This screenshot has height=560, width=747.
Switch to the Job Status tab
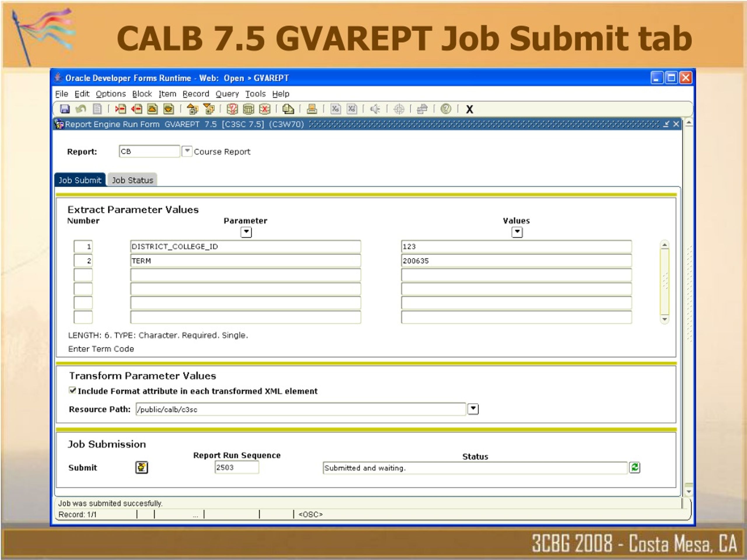click(132, 180)
